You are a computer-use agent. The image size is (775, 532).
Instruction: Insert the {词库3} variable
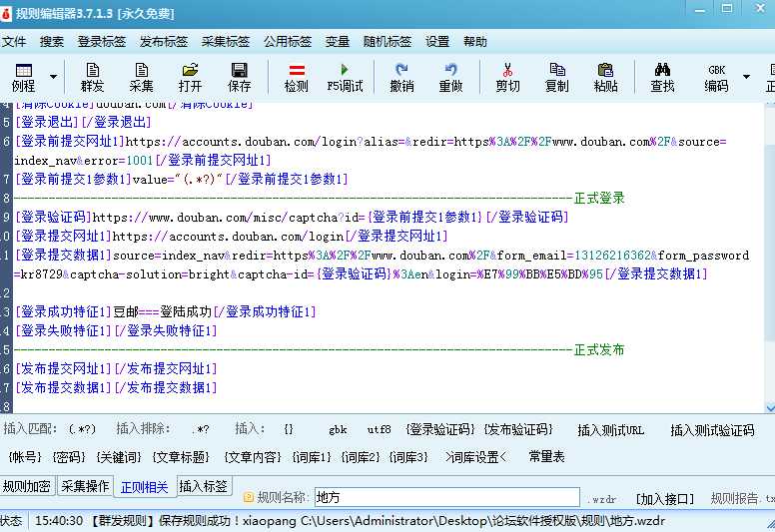(408, 457)
